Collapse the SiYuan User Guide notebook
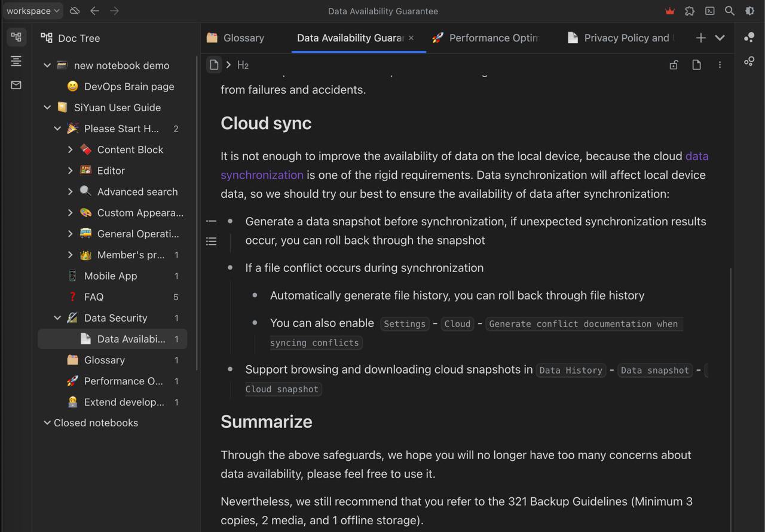Screen dimensions: 765x532 (x=47, y=108)
